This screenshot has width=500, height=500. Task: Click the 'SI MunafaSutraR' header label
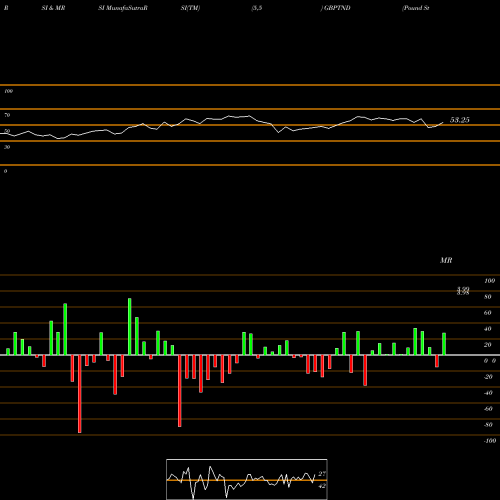click(123, 8)
